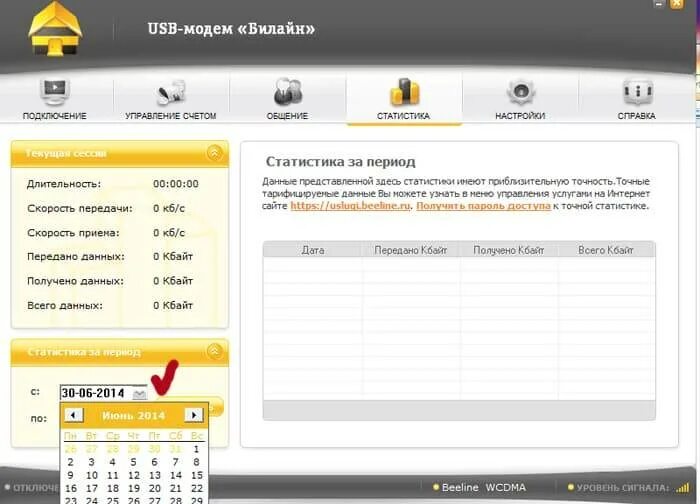Select day 15 in the calendar
The height and width of the screenshot is (504, 700).
[x=197, y=475]
